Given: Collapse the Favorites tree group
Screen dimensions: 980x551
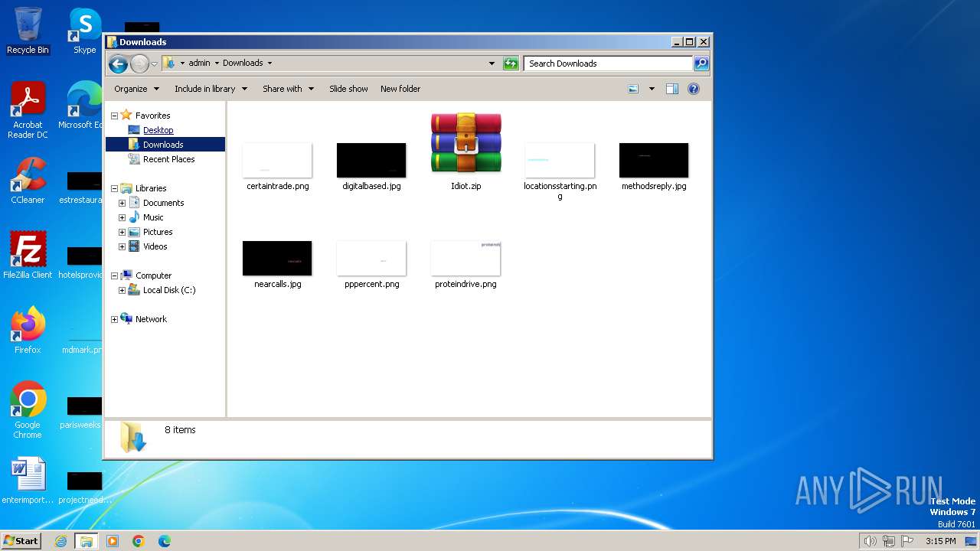Looking at the screenshot, I should coord(115,116).
